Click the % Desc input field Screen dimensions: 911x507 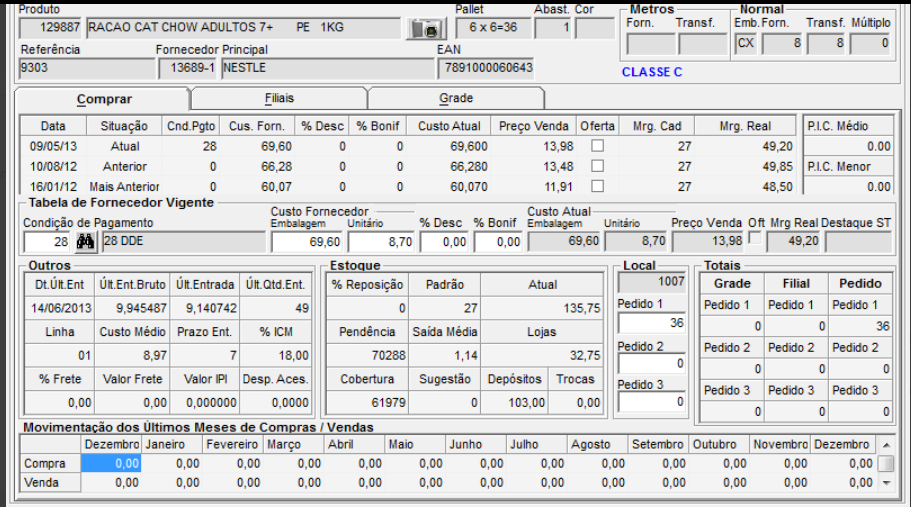click(x=444, y=242)
